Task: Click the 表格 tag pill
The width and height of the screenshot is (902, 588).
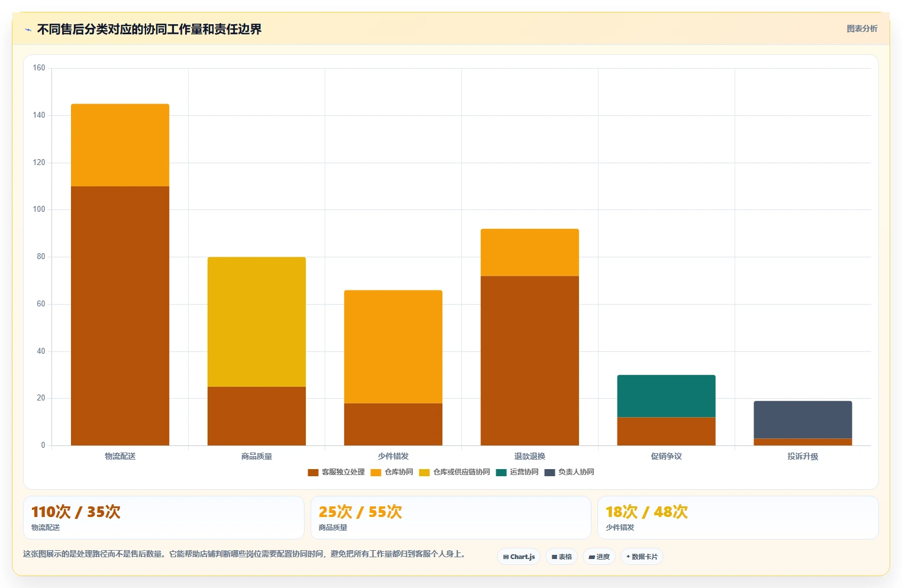Action: [561, 557]
